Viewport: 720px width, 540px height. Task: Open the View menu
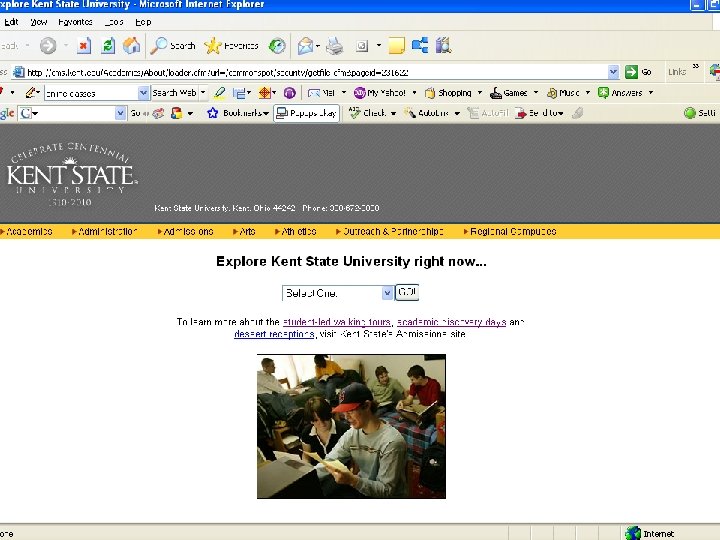(x=39, y=22)
